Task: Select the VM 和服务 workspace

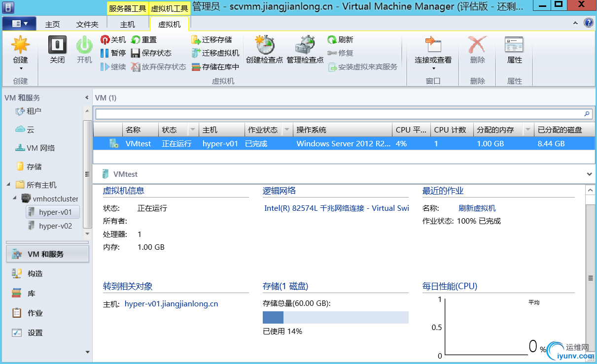Action: (47, 254)
